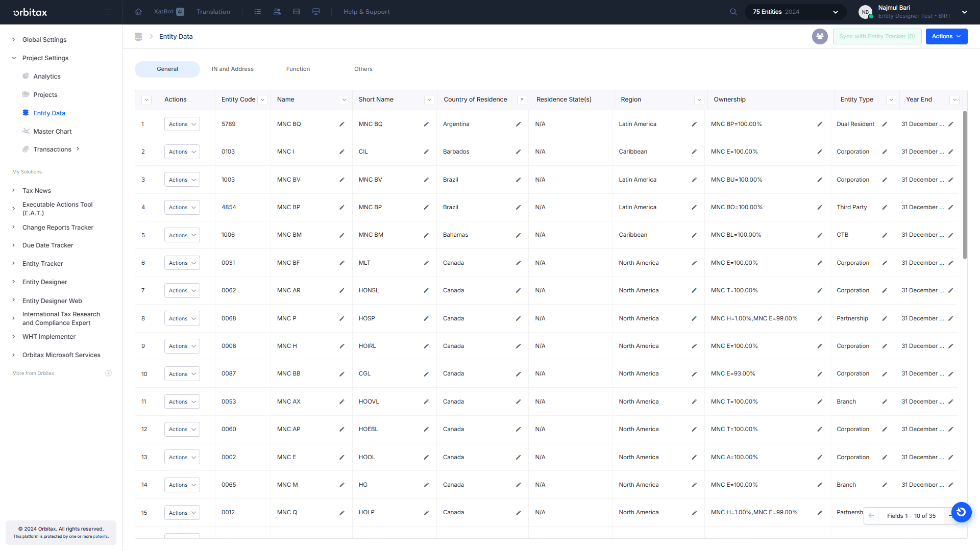The width and height of the screenshot is (980, 551).
Task: Edit Name pencil for MNC BQ row
Action: point(342,124)
